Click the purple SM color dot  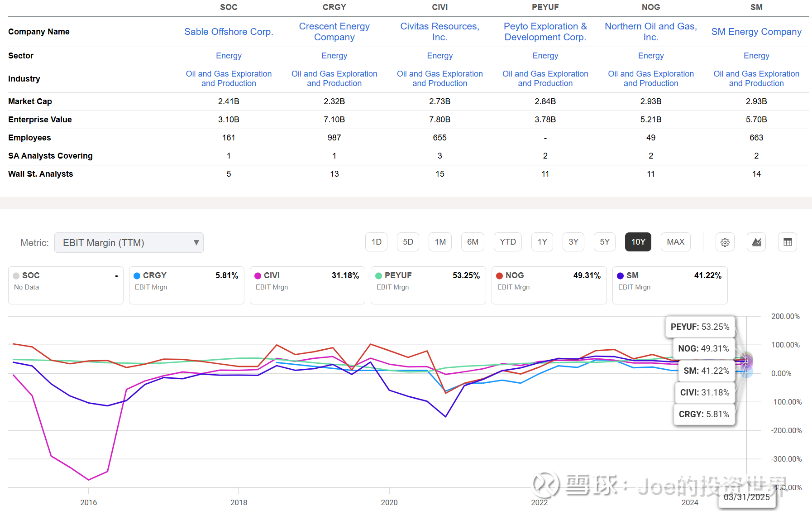click(x=621, y=276)
